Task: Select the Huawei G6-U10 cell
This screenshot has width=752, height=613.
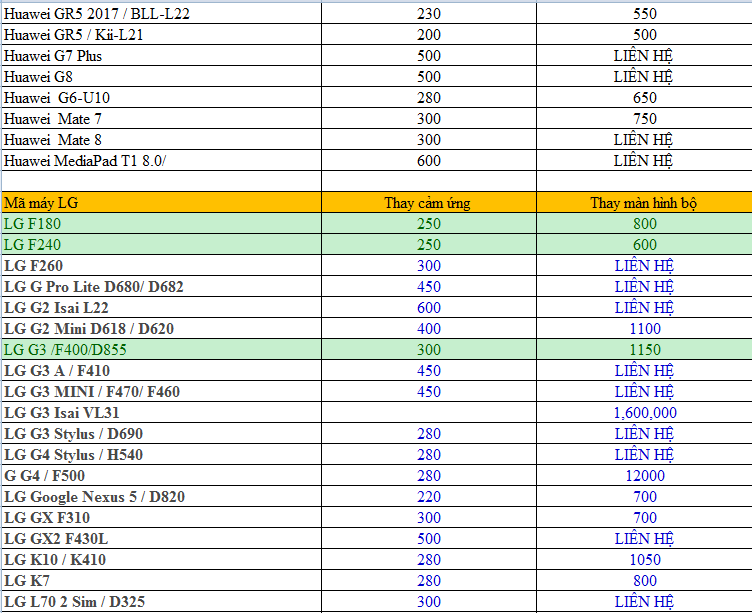Action: coord(162,97)
